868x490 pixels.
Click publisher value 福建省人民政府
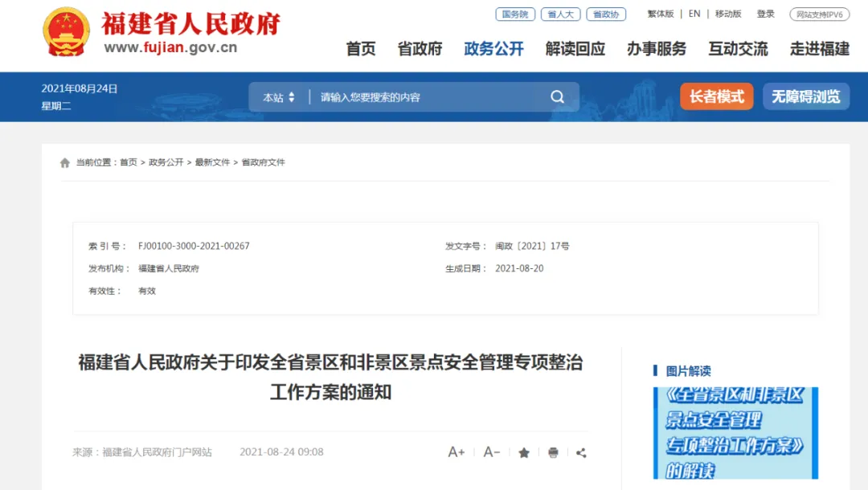coord(168,268)
